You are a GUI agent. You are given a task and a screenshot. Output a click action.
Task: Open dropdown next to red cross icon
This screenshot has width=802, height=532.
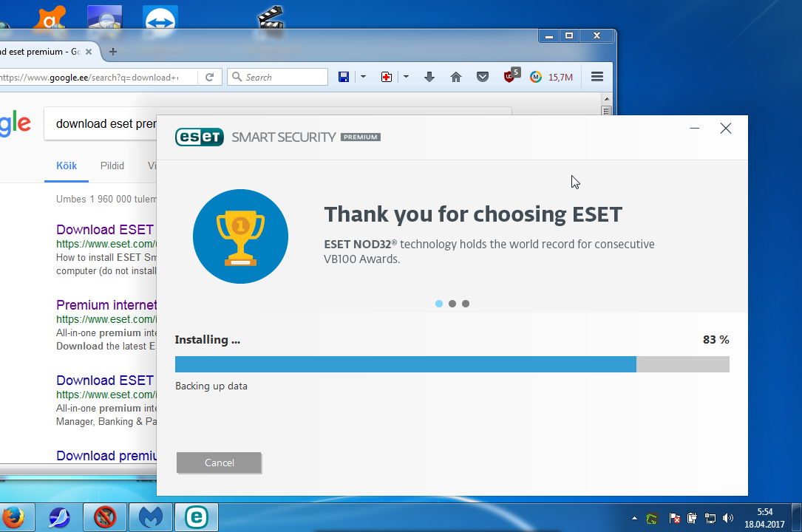tap(406, 77)
